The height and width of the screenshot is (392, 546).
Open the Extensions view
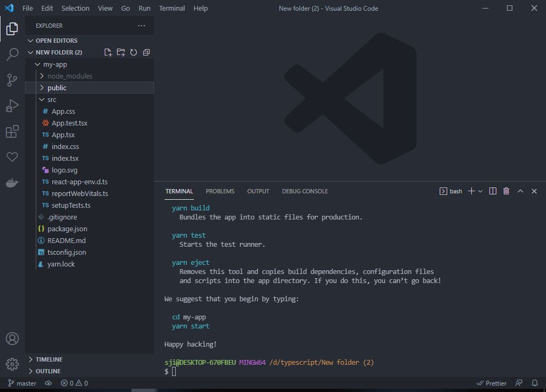tap(12, 131)
